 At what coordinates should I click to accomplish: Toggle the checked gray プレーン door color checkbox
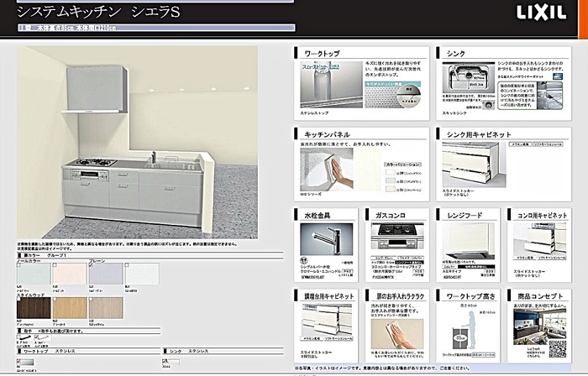pos(91,264)
